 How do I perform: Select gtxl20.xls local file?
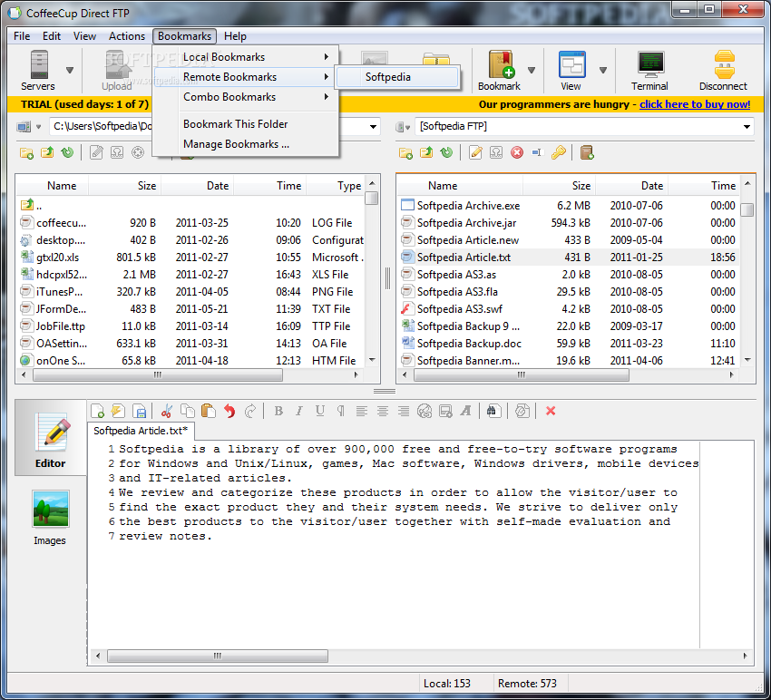click(191, 258)
